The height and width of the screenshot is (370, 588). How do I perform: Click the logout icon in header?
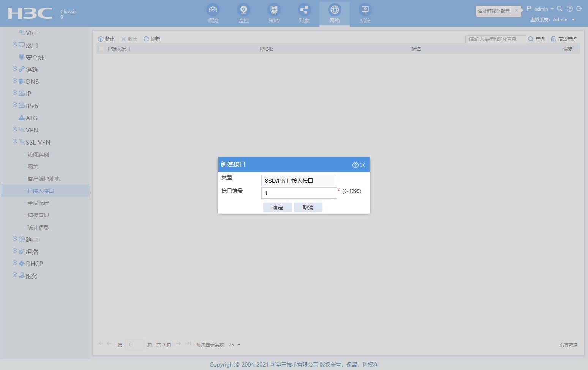point(579,9)
